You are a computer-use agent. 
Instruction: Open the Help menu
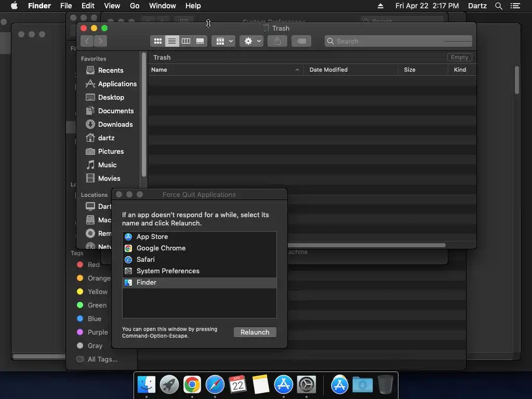tap(193, 6)
